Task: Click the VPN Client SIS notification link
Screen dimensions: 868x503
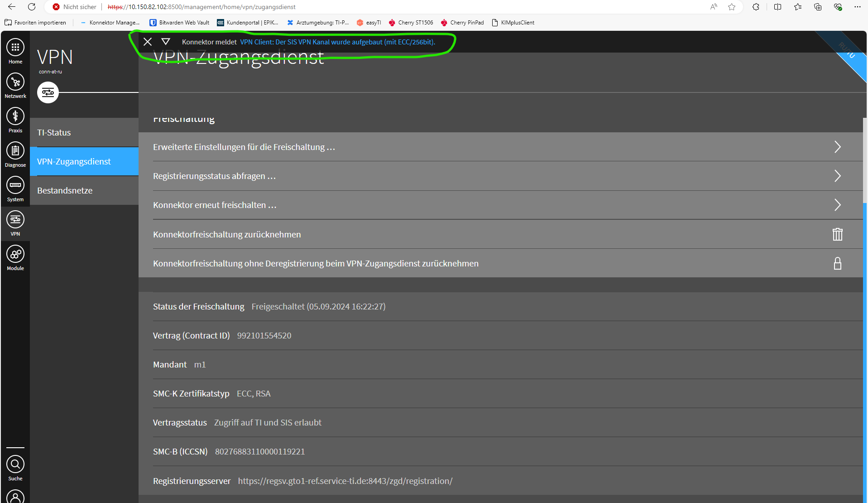Action: pos(337,42)
